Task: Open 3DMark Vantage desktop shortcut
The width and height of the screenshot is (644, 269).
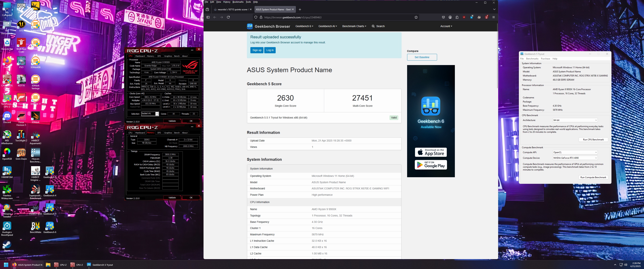Action: (x=36, y=82)
